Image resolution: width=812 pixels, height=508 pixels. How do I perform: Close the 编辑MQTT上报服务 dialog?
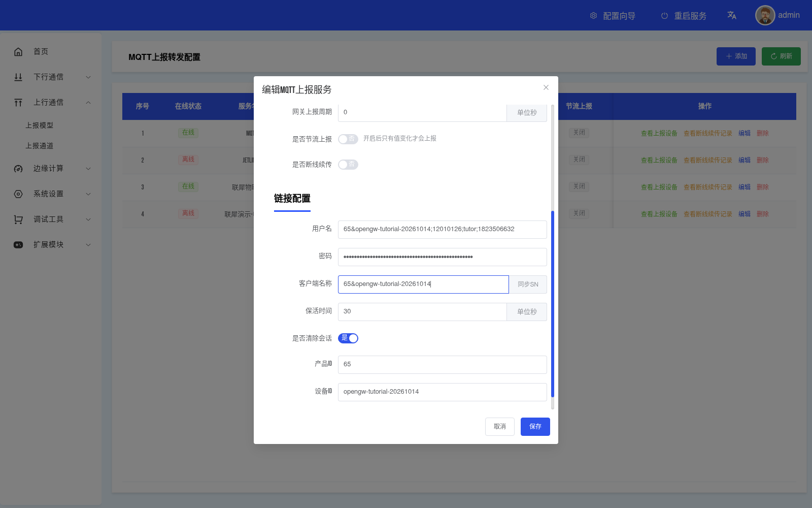[546, 87]
